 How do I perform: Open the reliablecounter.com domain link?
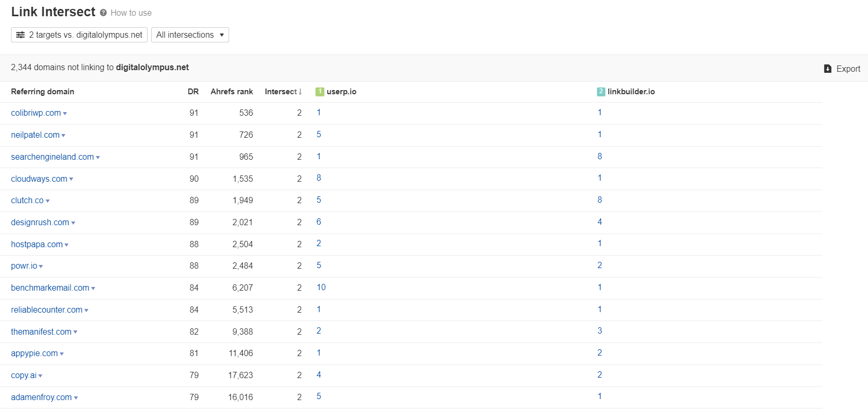point(47,310)
